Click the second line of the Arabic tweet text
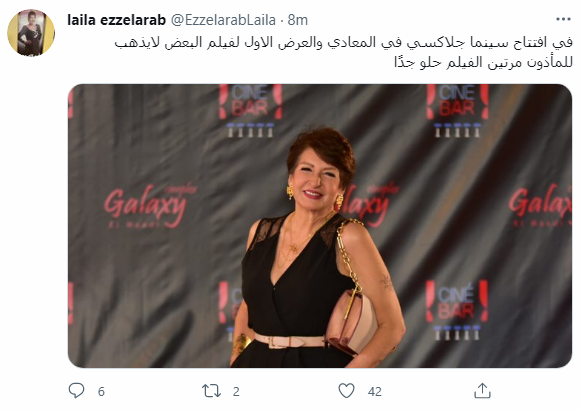 tap(483, 62)
